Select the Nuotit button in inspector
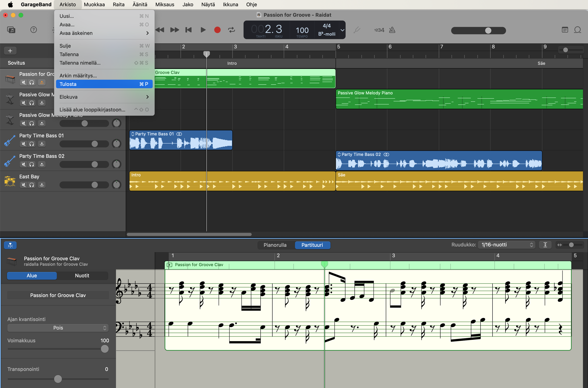Viewport: 588px width, 388px height. [82, 275]
